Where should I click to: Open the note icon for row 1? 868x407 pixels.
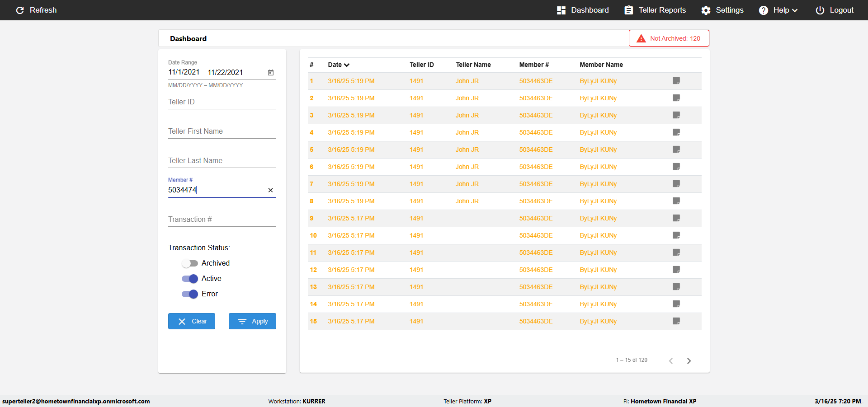click(676, 81)
